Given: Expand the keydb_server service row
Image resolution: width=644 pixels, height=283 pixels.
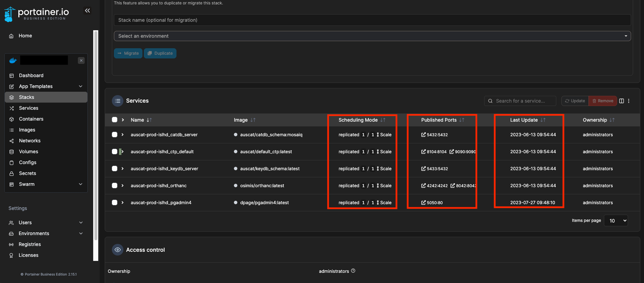Looking at the screenshot, I should coord(123,169).
